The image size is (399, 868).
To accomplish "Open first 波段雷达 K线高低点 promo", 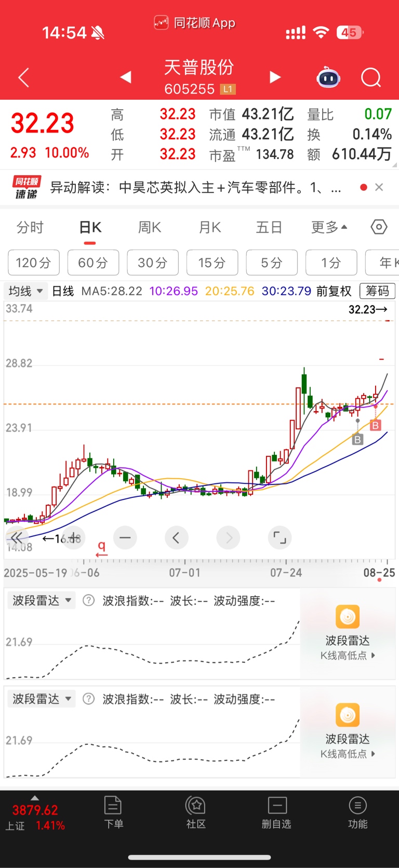I will point(348,633).
